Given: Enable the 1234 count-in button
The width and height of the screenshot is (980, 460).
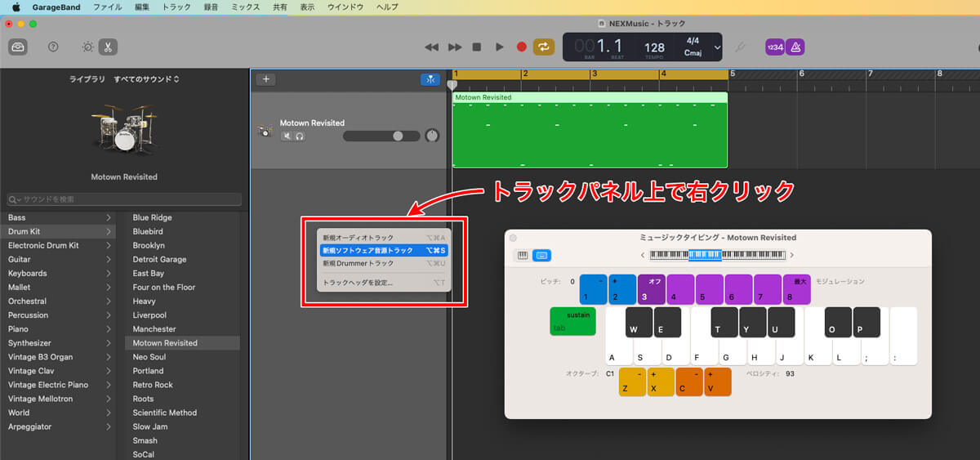Looking at the screenshot, I should point(774,47).
